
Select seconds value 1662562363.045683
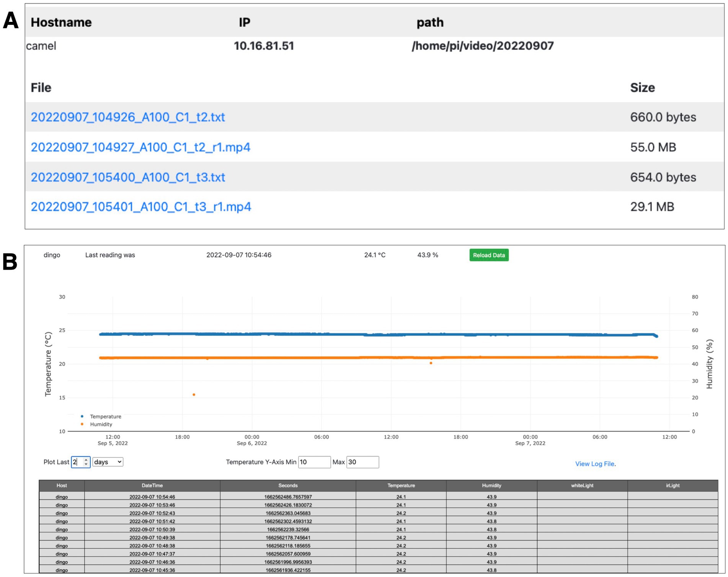point(288,513)
